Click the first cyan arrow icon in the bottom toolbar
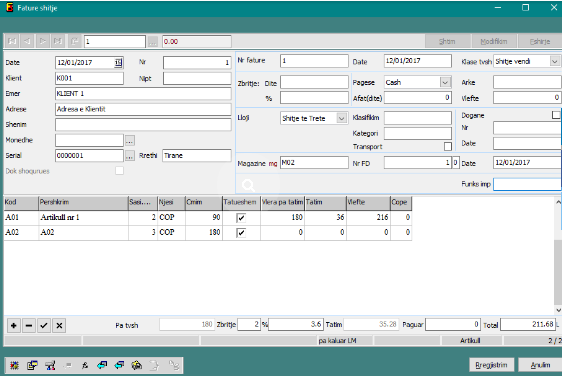Viewport: 564px width, 377px height. pyautogui.click(x=102, y=365)
